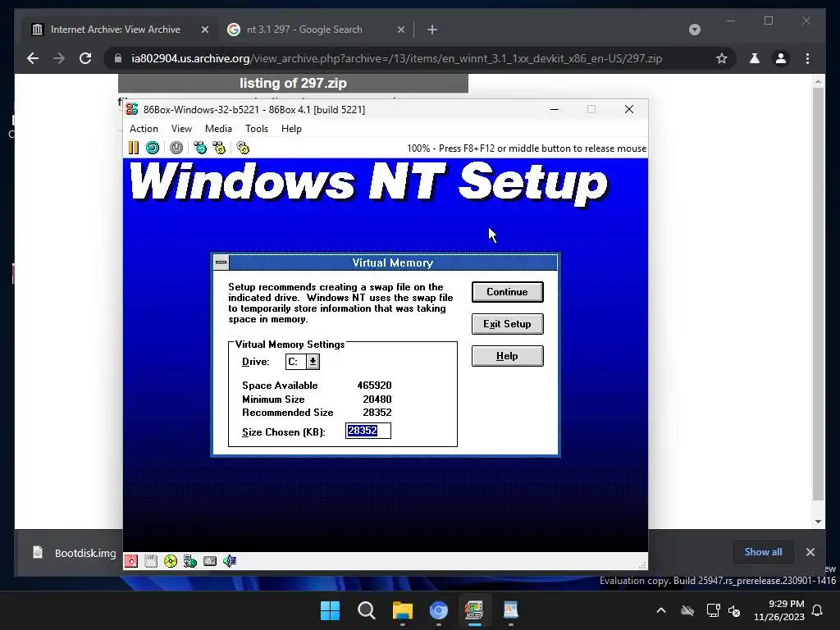Click the browser back arrow

coord(33,58)
